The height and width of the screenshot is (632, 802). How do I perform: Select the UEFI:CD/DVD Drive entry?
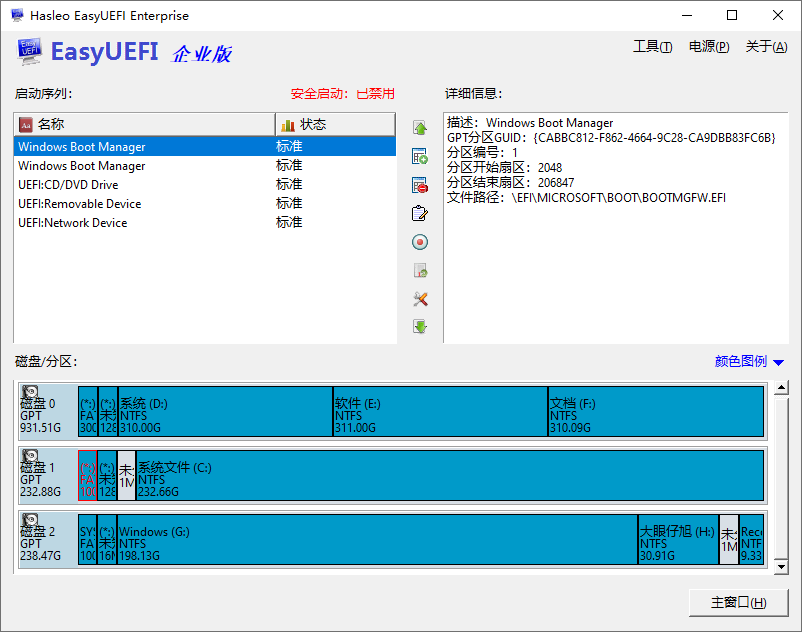click(205, 185)
